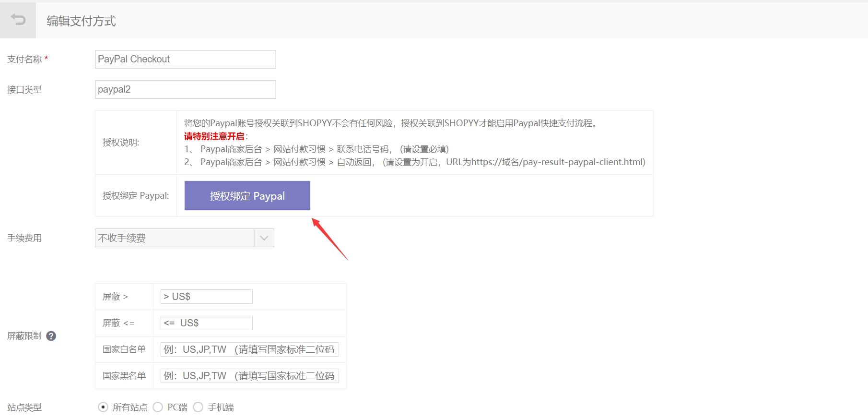Screen dimensions: 868x419
Task: Select the 所有站点 radio button
Action: point(103,407)
